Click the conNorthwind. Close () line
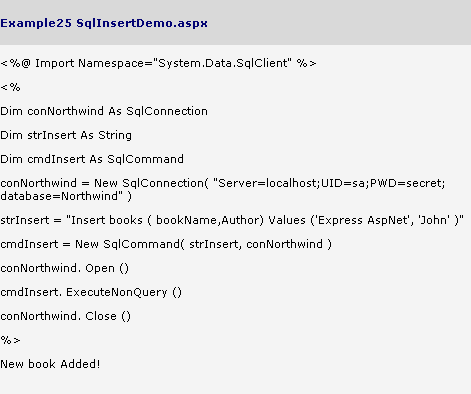This screenshot has height=394, width=471. point(65,316)
